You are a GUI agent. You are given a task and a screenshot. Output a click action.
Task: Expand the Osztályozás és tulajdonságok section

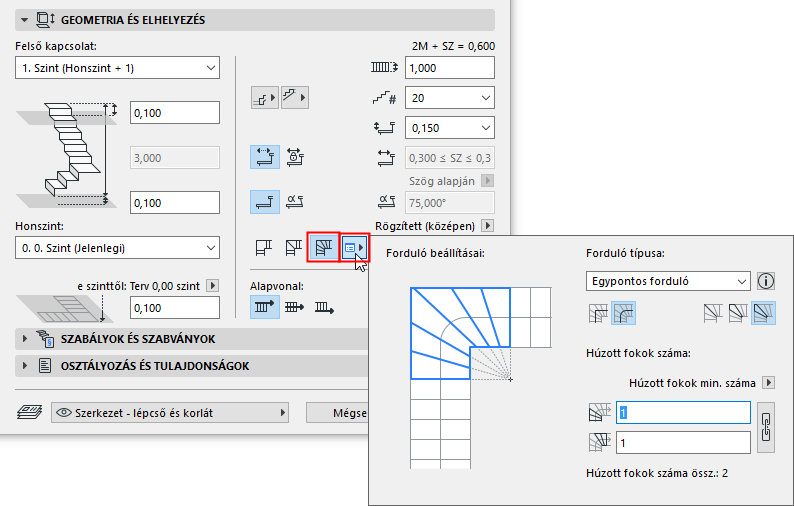[26, 365]
